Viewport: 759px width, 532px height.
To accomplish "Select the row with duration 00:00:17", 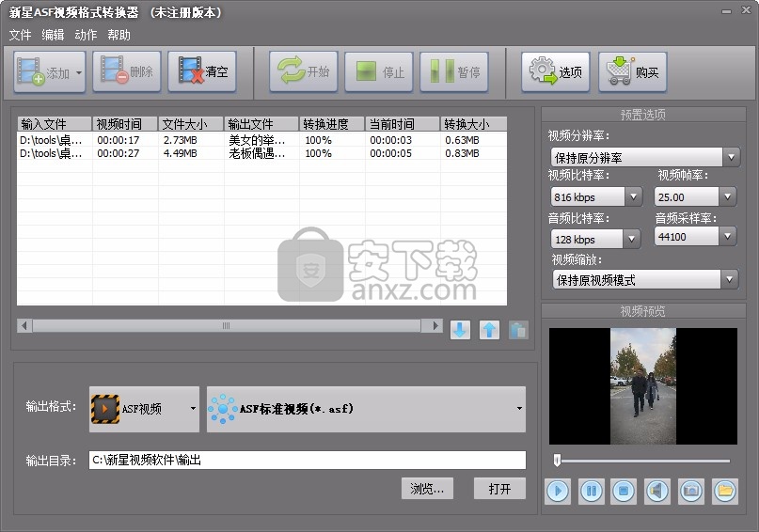I will 261,140.
